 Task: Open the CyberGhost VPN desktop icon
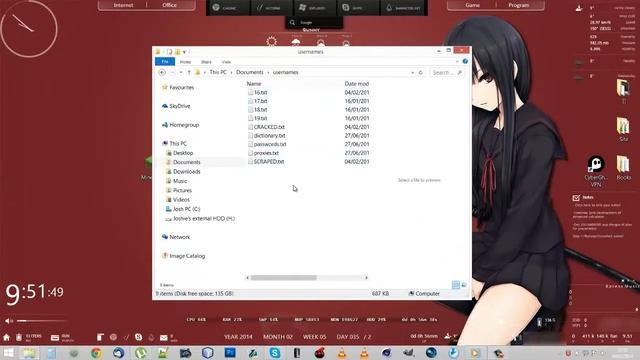point(596,171)
